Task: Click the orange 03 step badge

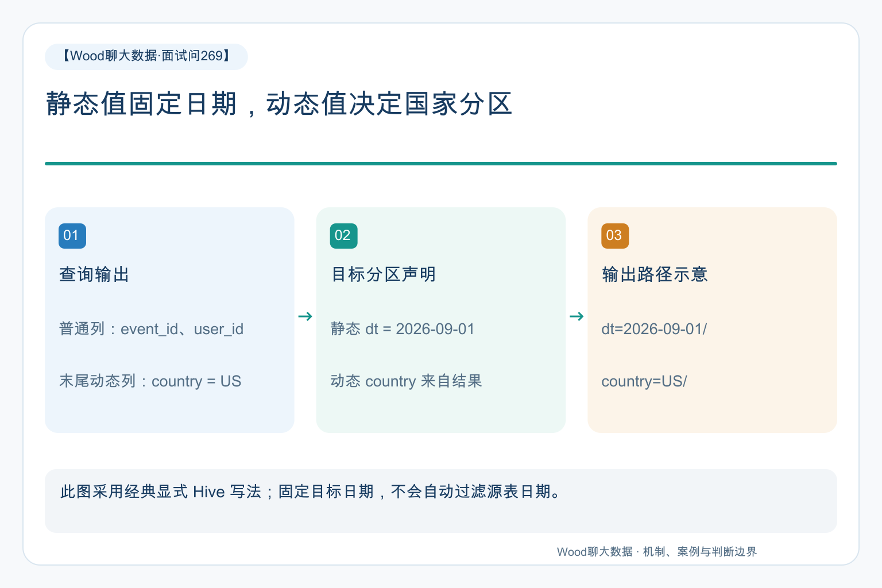Action: [x=615, y=236]
